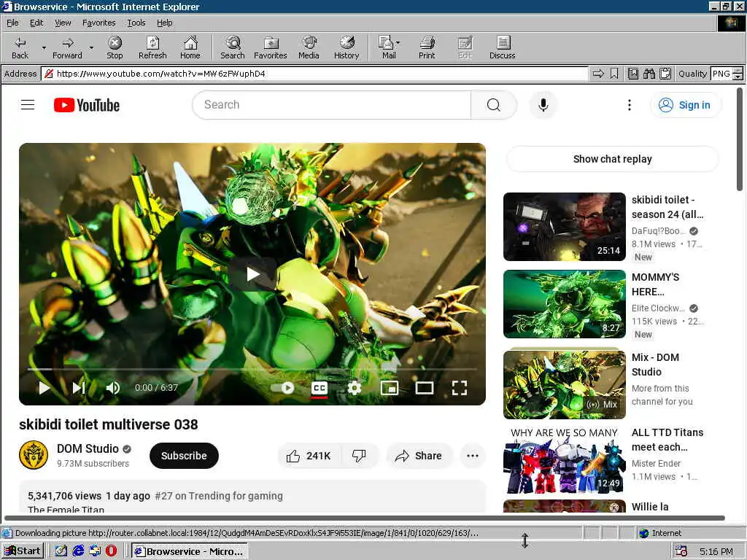
Task: Open the Forward history dropdown arrow
Action: [91, 47]
